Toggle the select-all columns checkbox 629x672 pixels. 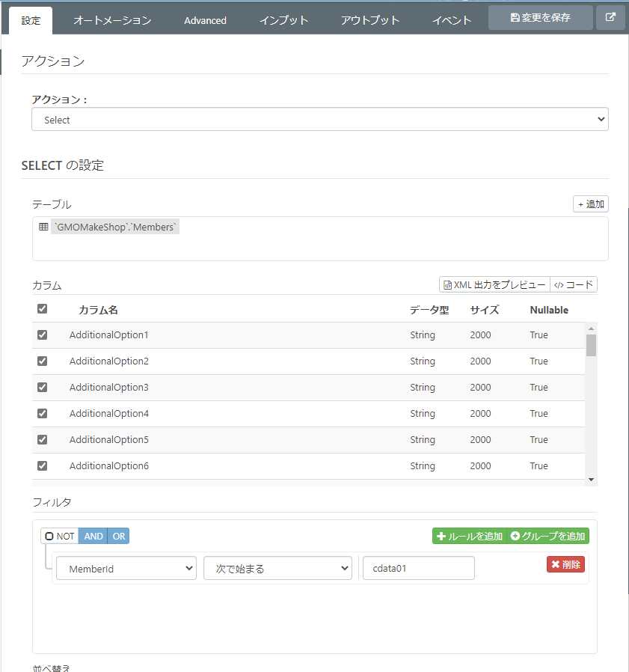pyautogui.click(x=42, y=308)
